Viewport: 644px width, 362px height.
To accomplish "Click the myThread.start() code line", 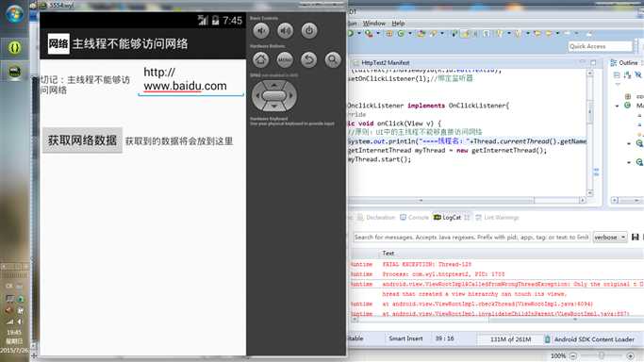I will tap(379, 159).
